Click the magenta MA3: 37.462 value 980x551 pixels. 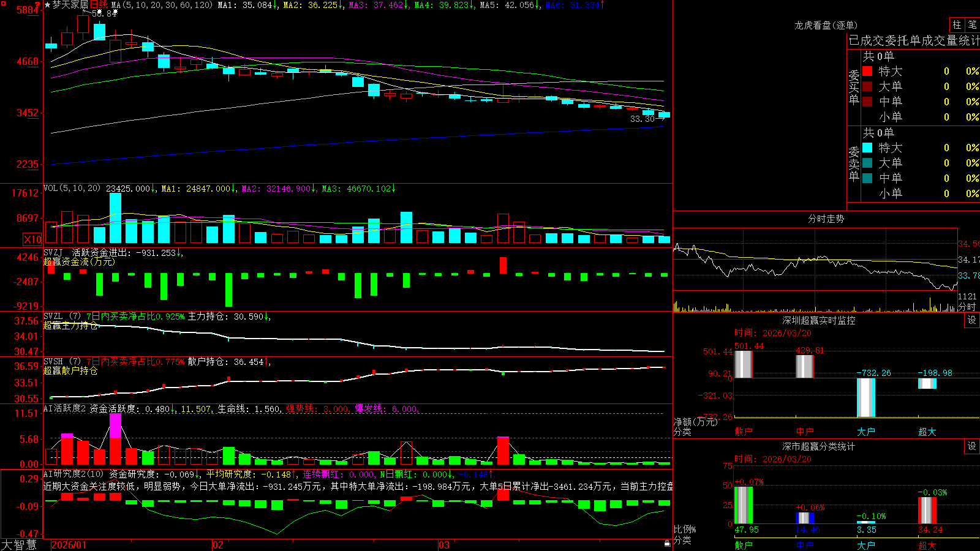click(378, 5)
